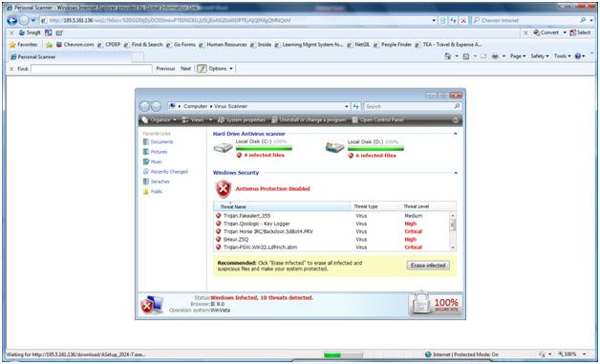Open the CPDEP favorites link
Viewport: 600px width, 364px height.
109,44
